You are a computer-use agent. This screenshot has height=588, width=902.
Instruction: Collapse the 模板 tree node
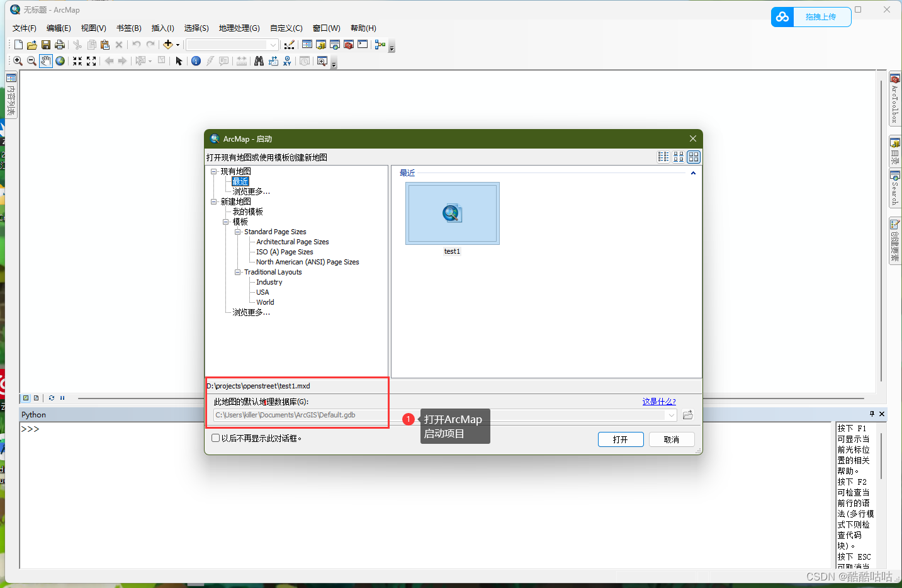tap(226, 222)
